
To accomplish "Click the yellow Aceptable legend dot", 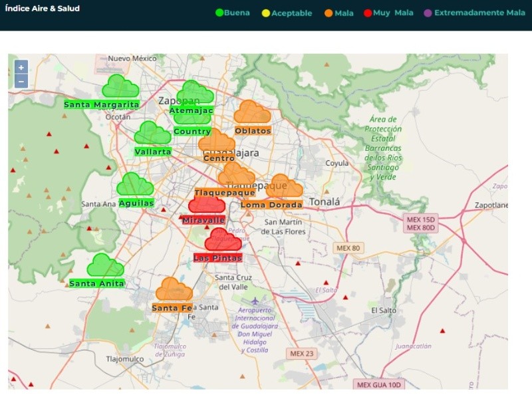I will click(266, 13).
